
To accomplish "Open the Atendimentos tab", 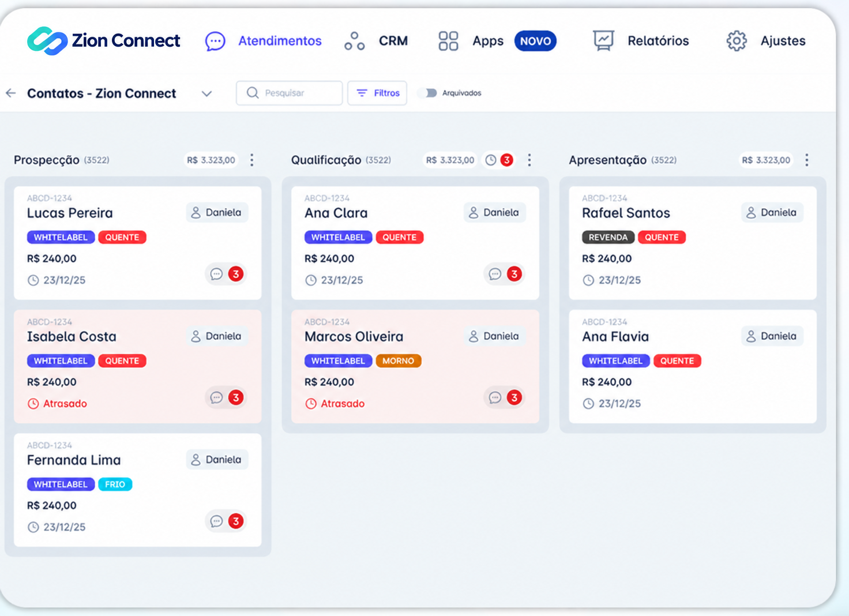I will [x=264, y=41].
